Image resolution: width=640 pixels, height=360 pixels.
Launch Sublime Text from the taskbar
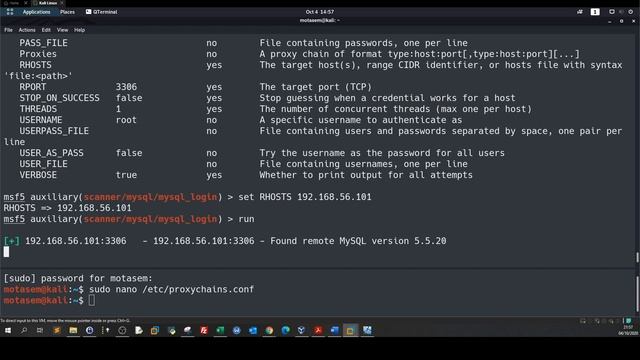pos(57,330)
